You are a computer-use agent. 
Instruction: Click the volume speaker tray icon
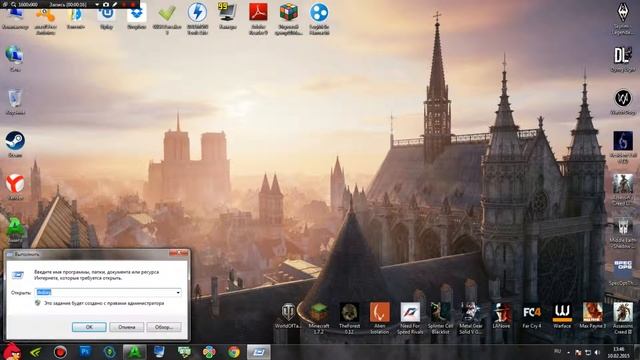click(597, 352)
